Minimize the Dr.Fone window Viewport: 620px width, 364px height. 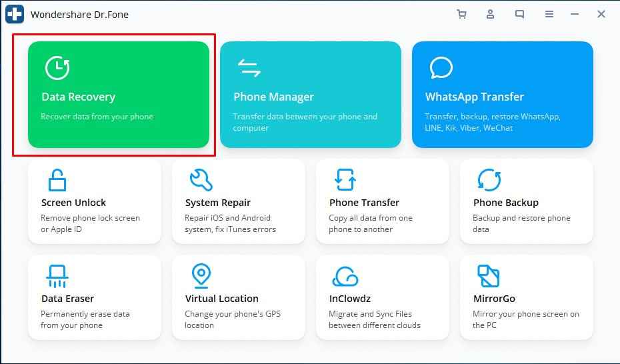click(575, 14)
